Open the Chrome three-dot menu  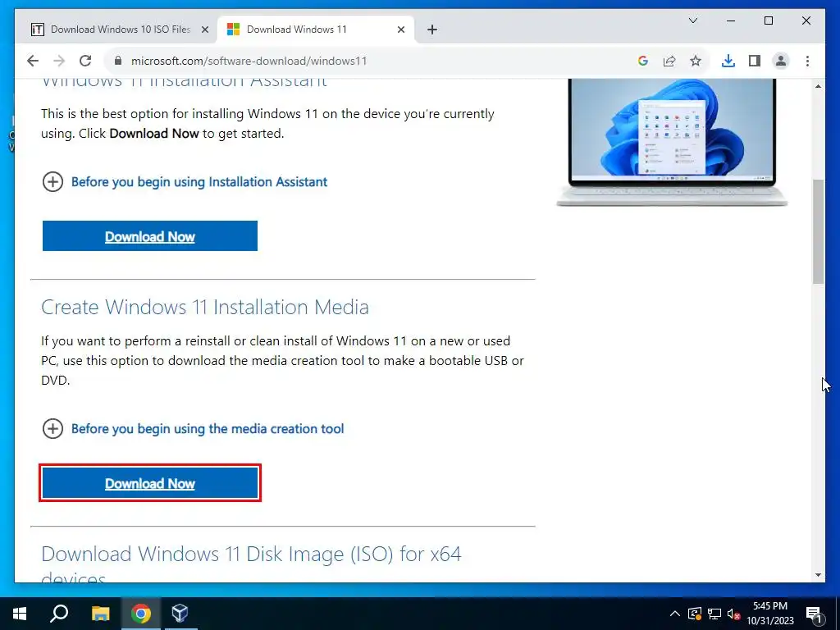(x=807, y=61)
